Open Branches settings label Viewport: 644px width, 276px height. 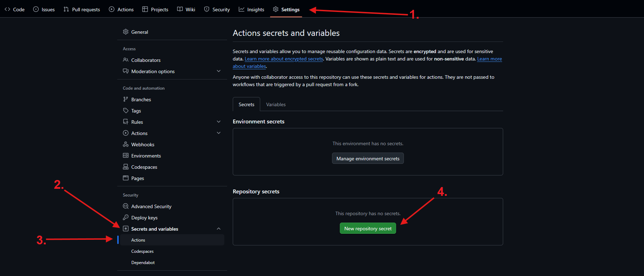tap(141, 100)
